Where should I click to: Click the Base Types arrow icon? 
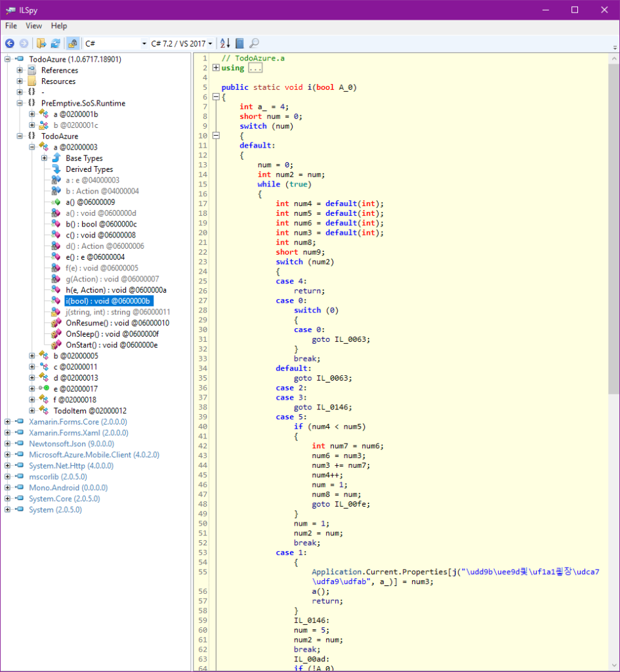(56, 158)
